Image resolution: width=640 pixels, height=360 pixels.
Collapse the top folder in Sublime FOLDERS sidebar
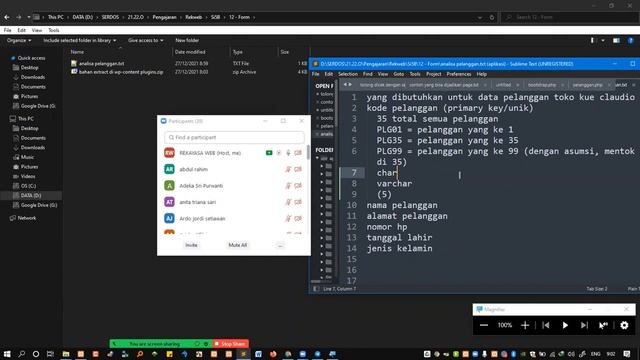point(317,158)
